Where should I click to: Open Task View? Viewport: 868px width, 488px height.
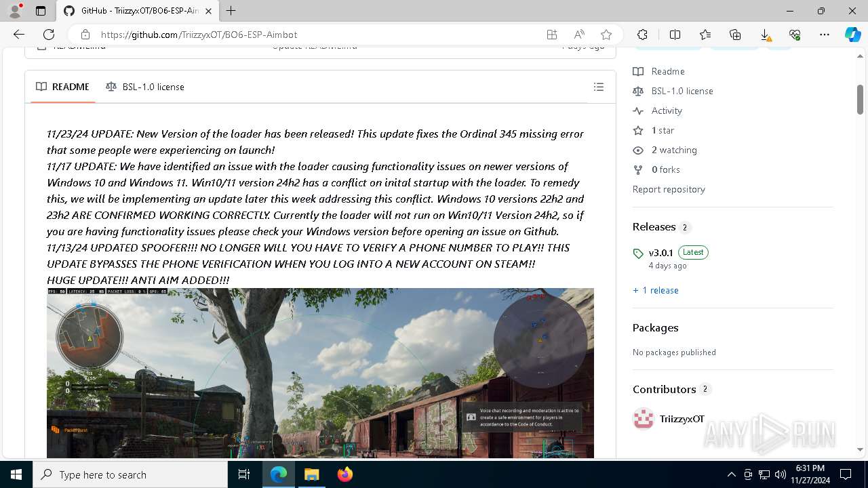[244, 474]
